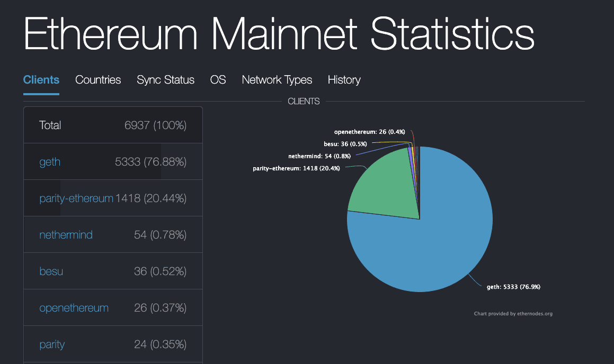Select the OS tab

click(218, 79)
